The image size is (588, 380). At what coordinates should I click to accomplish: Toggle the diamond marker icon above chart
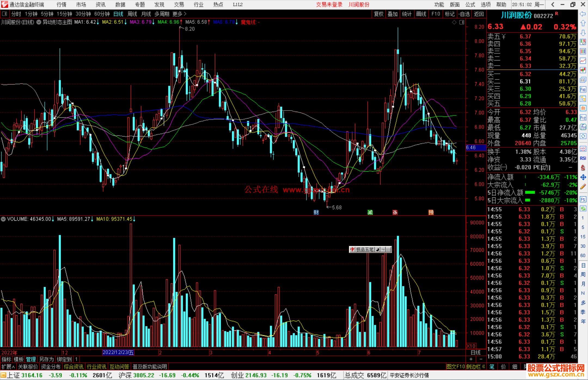click(x=454, y=22)
